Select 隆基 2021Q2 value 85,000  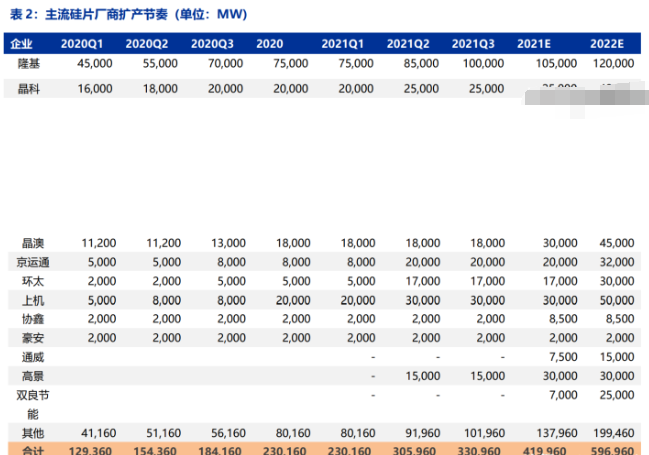pyautogui.click(x=421, y=64)
